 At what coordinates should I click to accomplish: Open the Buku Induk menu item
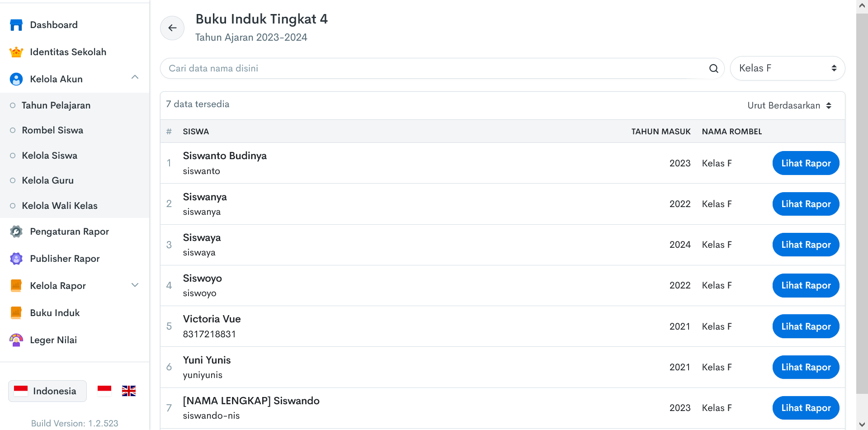coord(55,313)
